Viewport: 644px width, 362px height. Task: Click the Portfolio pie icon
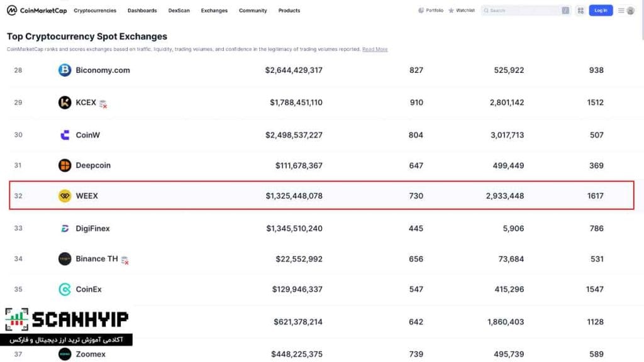click(x=421, y=10)
